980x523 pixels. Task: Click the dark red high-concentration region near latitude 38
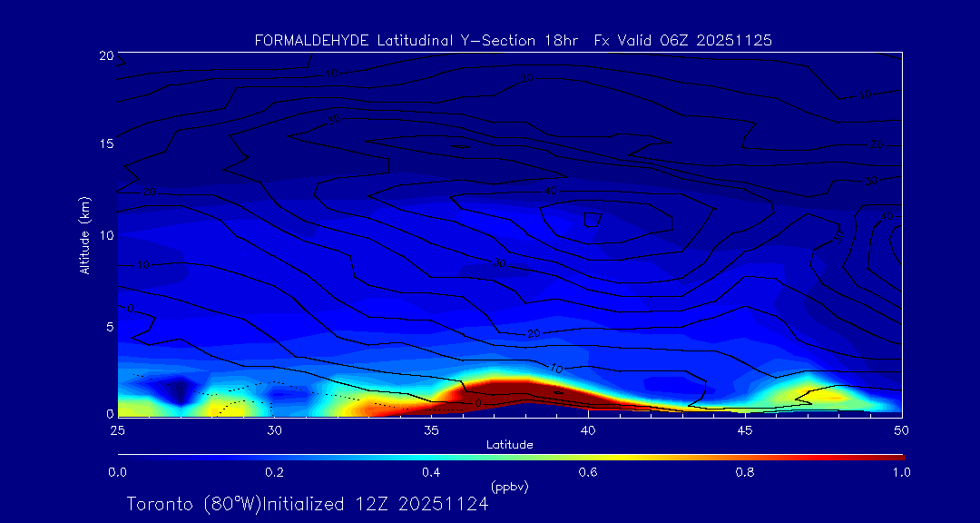point(508,392)
